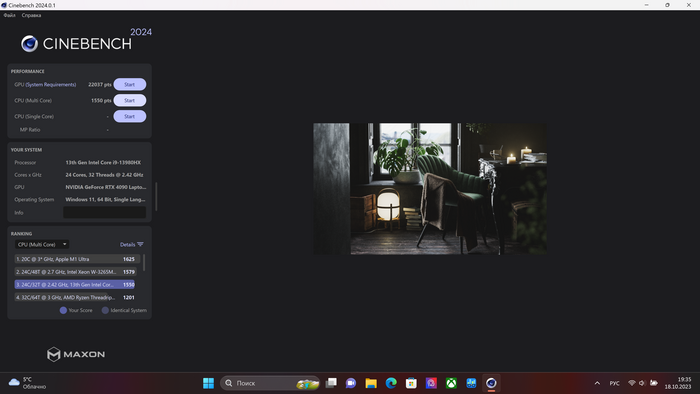Launch Microsoft Edge from the taskbar
The height and width of the screenshot is (394, 700).
tap(391, 383)
